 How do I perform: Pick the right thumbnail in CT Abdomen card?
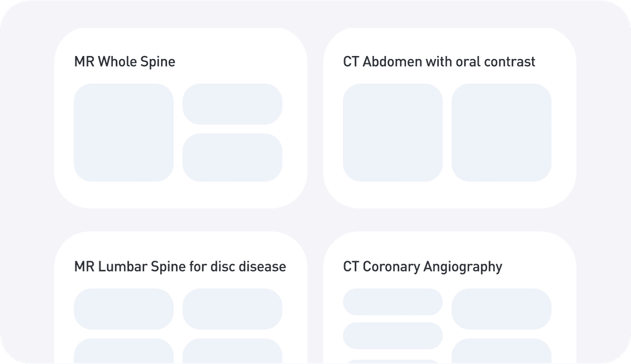coord(501,133)
